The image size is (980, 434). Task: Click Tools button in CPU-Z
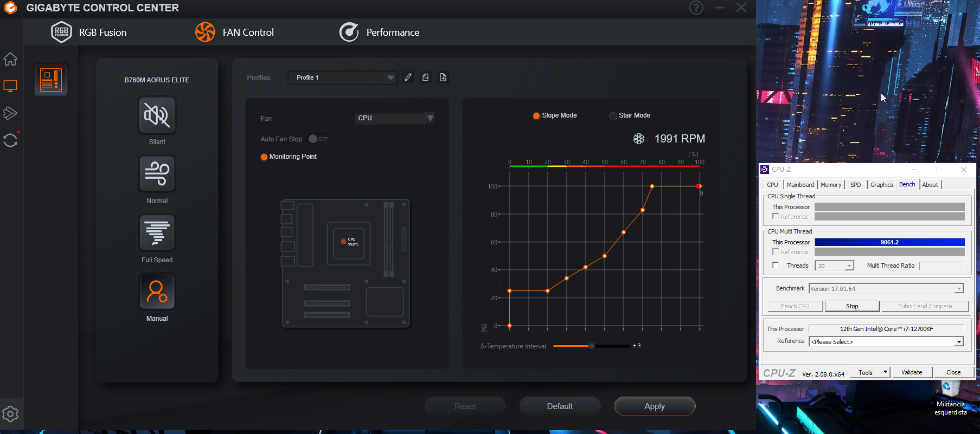tap(866, 372)
